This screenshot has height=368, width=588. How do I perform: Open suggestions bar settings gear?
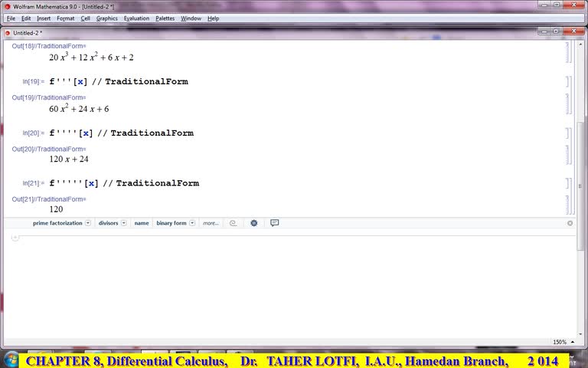pyautogui.click(x=254, y=223)
